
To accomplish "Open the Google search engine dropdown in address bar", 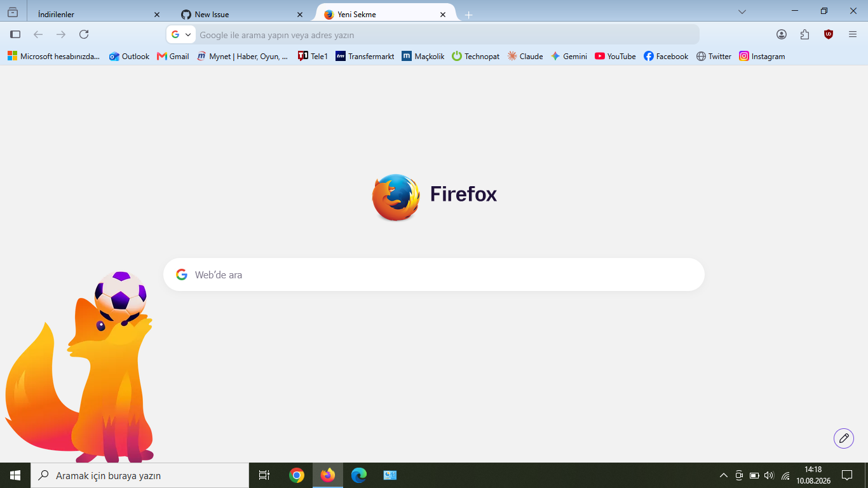I will coord(180,34).
